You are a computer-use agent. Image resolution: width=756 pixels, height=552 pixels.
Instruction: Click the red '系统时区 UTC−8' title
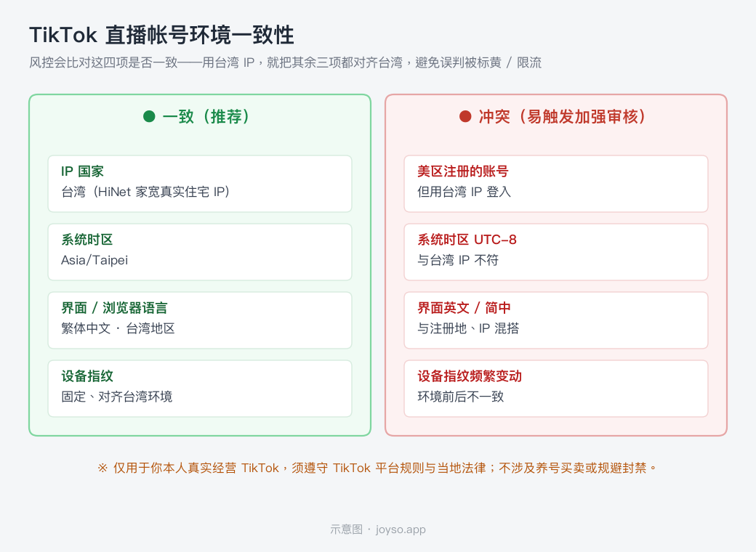tap(467, 240)
